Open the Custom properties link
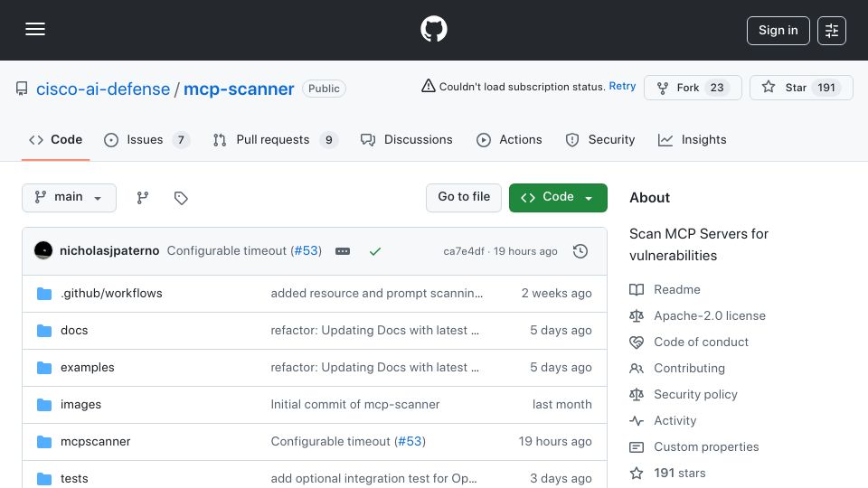Viewport: 868px width, 488px height. (x=706, y=447)
